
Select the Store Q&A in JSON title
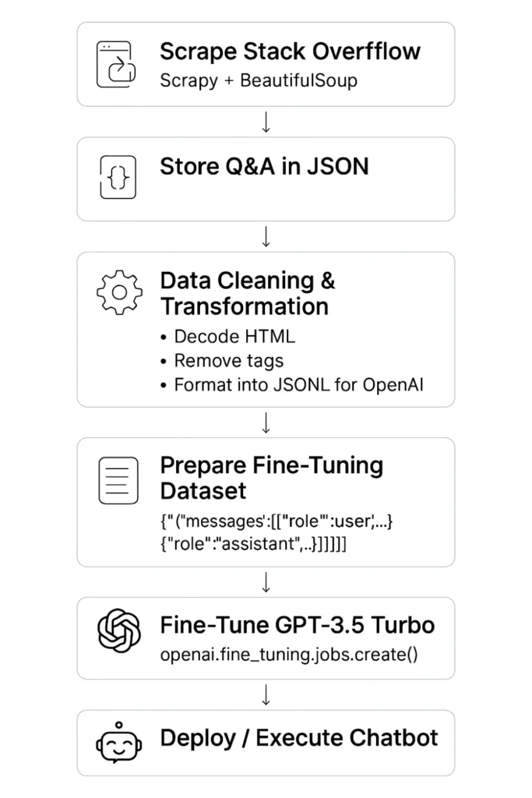(264, 166)
